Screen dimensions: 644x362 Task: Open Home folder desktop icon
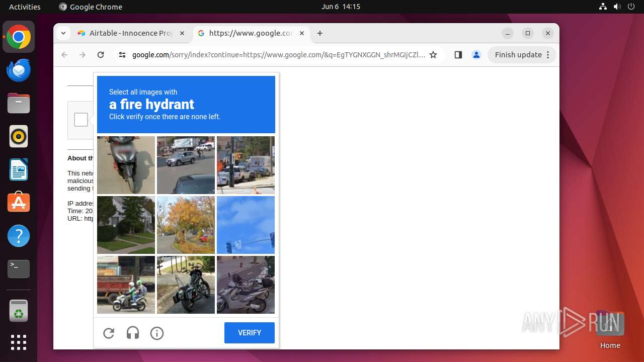(x=610, y=330)
